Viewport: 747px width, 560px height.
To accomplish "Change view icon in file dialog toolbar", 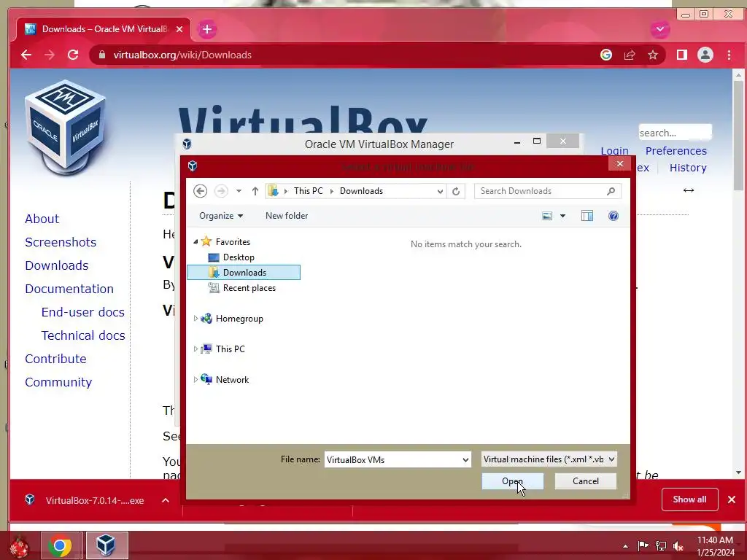I will point(547,216).
